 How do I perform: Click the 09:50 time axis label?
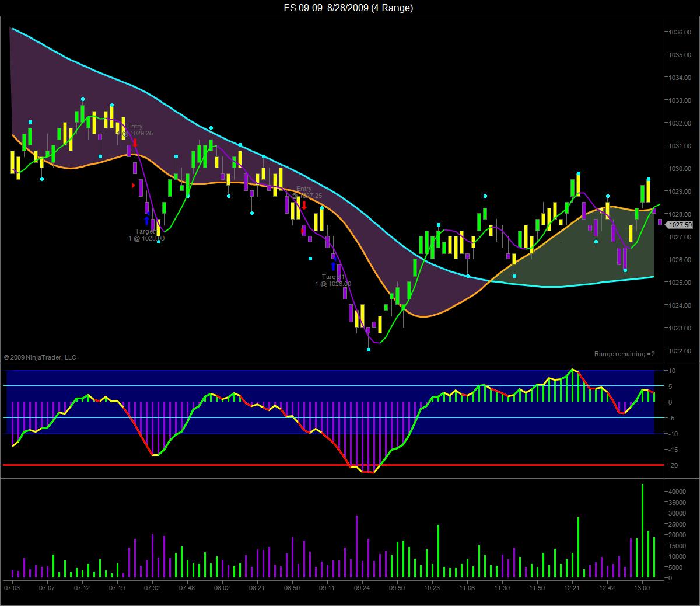point(397,588)
